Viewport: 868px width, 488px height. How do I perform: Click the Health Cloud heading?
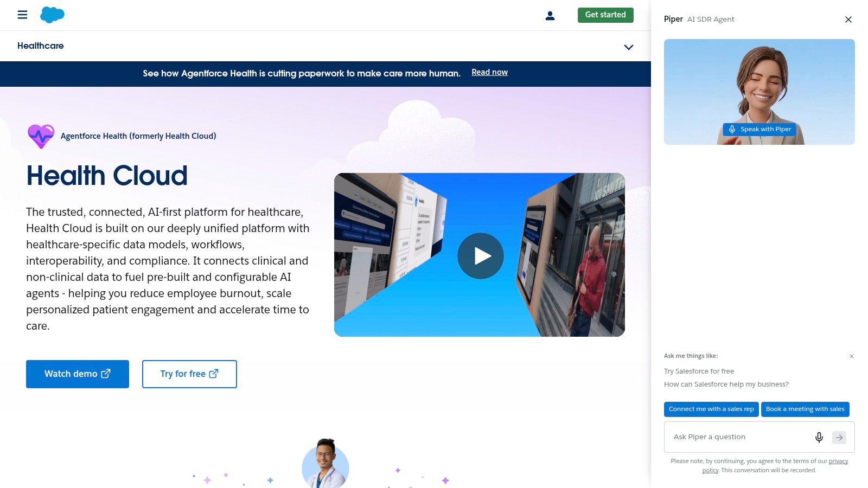point(107,176)
